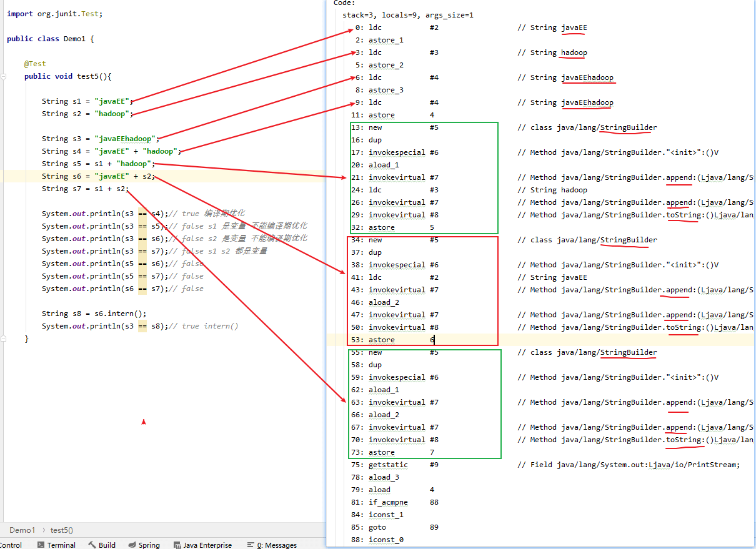Select the test5() breadcrumb
This screenshot has width=756, height=549.
click(x=62, y=530)
